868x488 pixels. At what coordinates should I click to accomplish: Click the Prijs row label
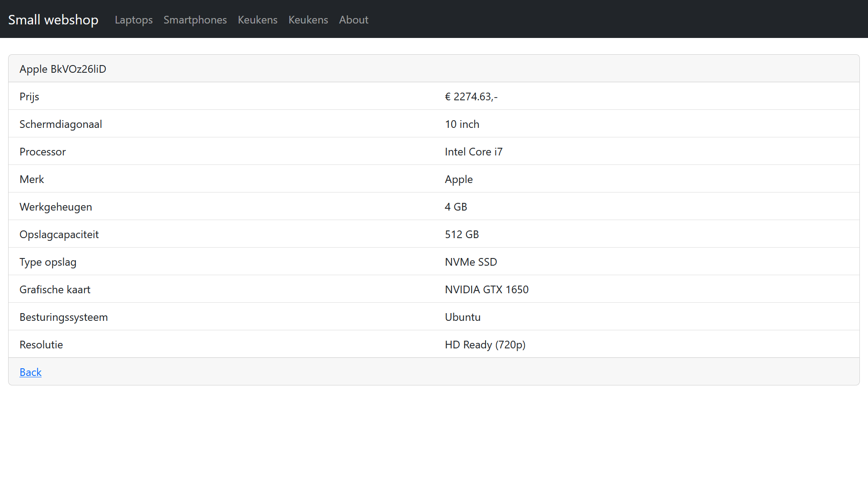pos(29,97)
